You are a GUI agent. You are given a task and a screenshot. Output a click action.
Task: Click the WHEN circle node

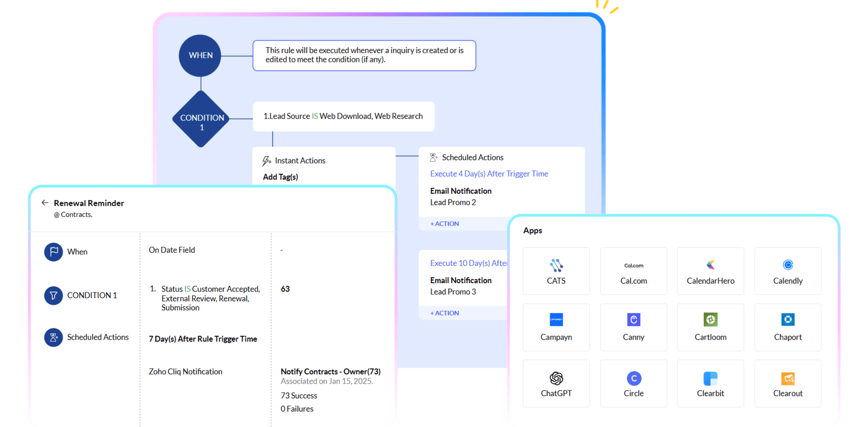point(200,55)
